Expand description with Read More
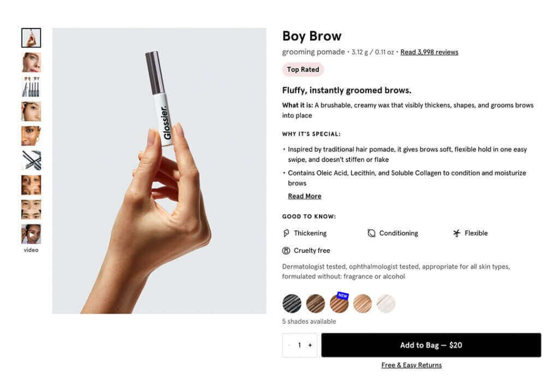559x392 pixels. (x=305, y=196)
